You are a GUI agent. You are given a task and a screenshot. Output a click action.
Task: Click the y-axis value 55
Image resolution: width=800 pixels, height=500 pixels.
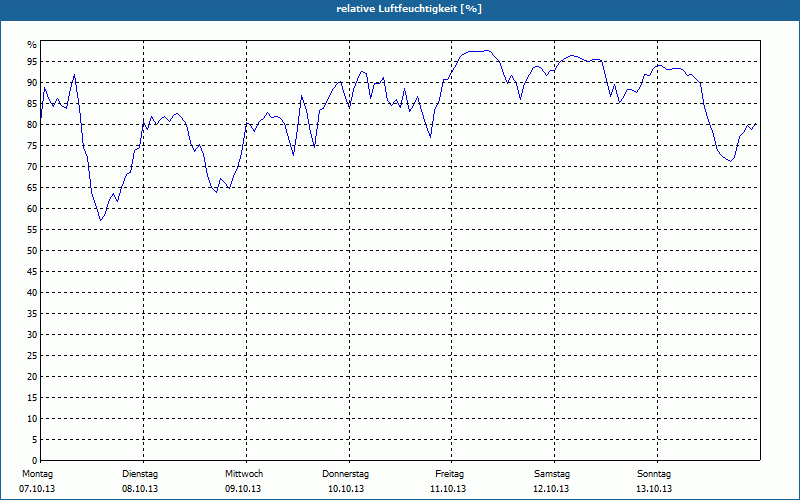(x=32, y=230)
